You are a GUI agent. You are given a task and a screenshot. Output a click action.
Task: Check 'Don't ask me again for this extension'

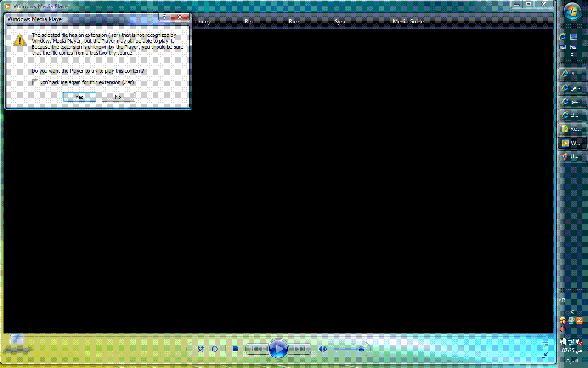(x=35, y=82)
